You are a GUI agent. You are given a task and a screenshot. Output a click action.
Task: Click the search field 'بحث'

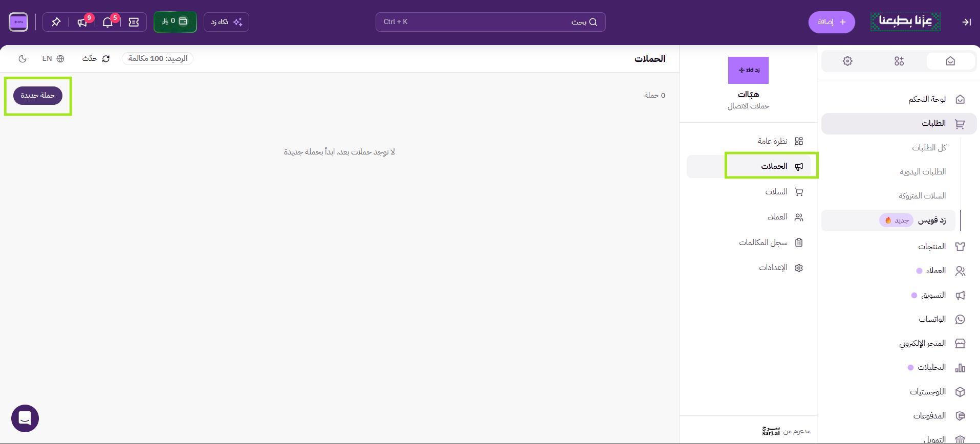tap(490, 22)
